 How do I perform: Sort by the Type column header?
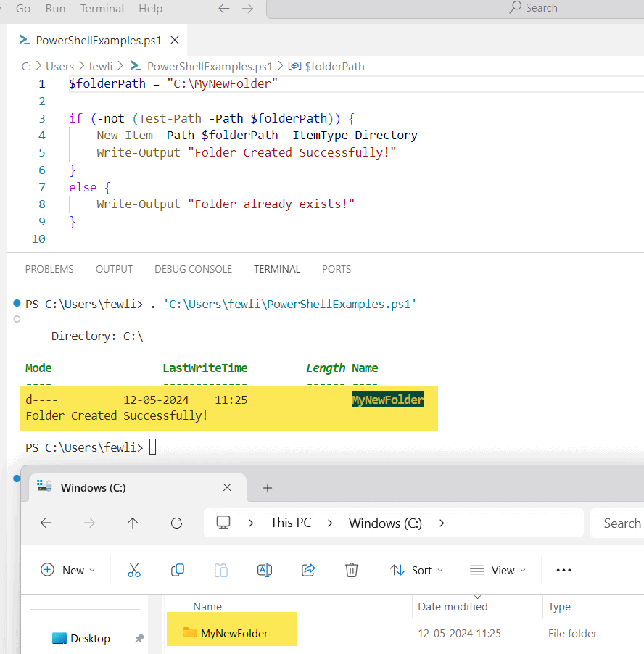click(x=559, y=606)
